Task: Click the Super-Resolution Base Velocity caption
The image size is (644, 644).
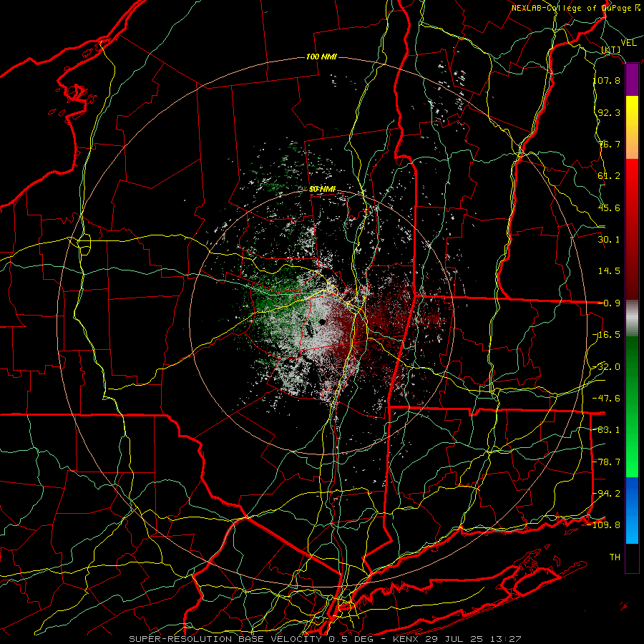Action: point(325,639)
